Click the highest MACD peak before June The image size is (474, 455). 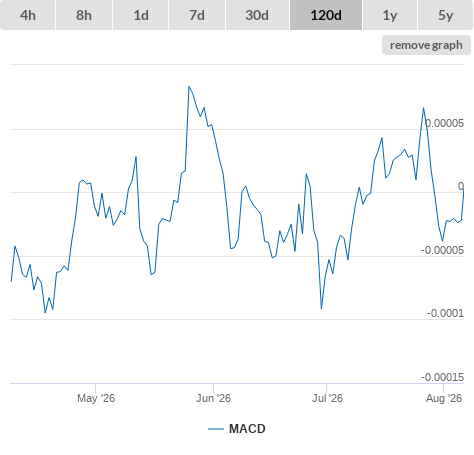coord(189,87)
